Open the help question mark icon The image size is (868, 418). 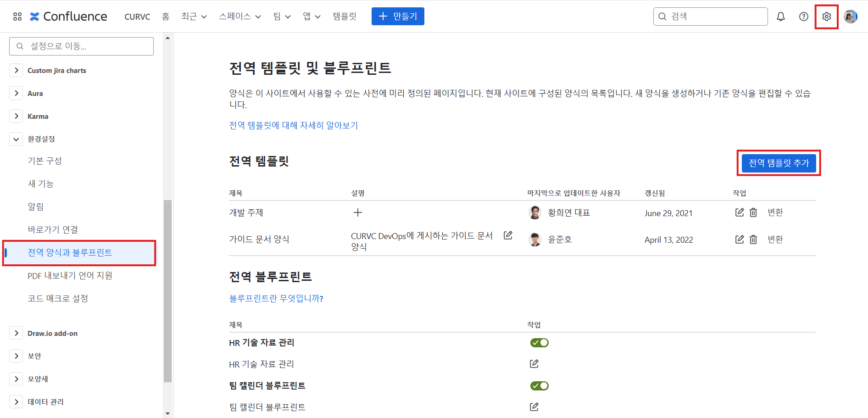(803, 17)
